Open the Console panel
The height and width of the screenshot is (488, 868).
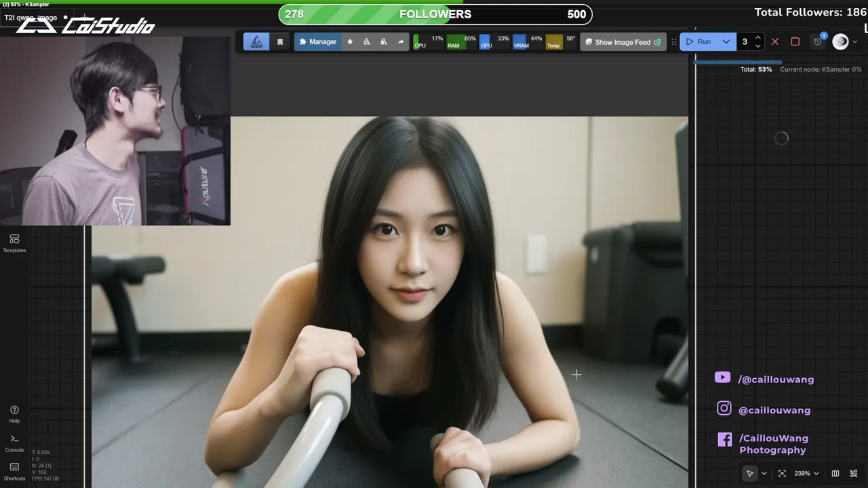coord(14,443)
